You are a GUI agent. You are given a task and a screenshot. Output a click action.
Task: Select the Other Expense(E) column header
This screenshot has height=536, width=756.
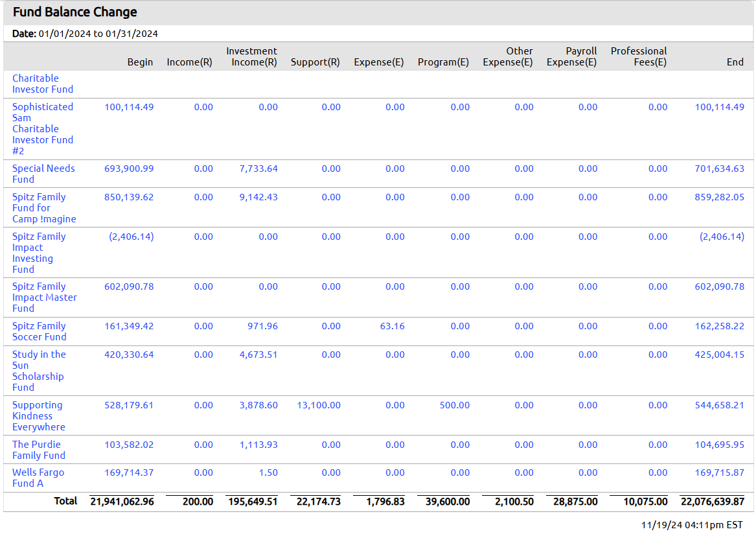coord(508,56)
